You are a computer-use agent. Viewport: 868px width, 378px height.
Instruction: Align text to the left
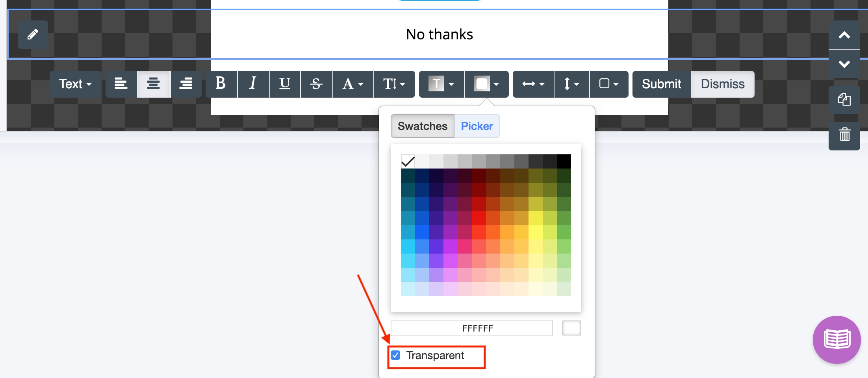point(121,84)
